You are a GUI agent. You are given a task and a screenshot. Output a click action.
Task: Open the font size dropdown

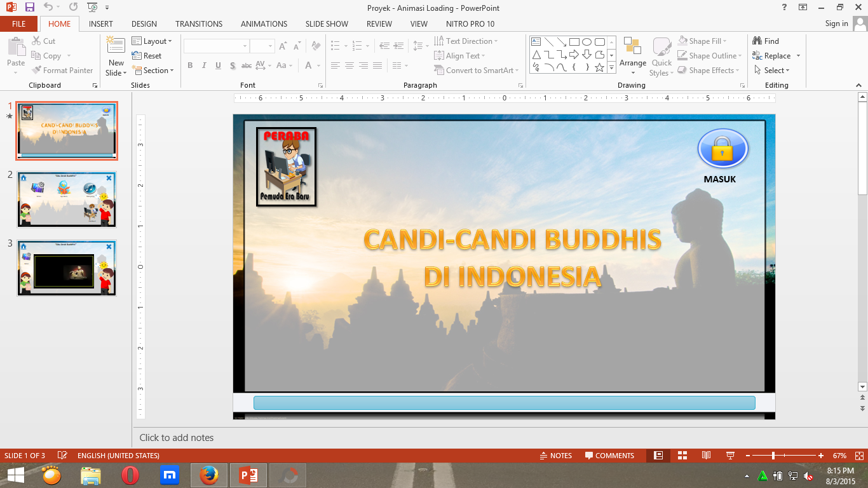point(269,45)
